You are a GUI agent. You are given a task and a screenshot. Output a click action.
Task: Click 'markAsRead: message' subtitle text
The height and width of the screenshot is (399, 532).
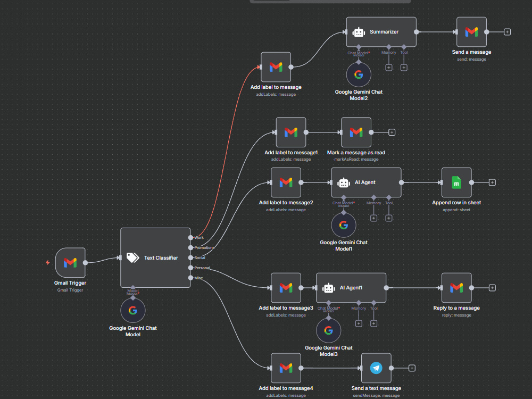click(x=356, y=159)
